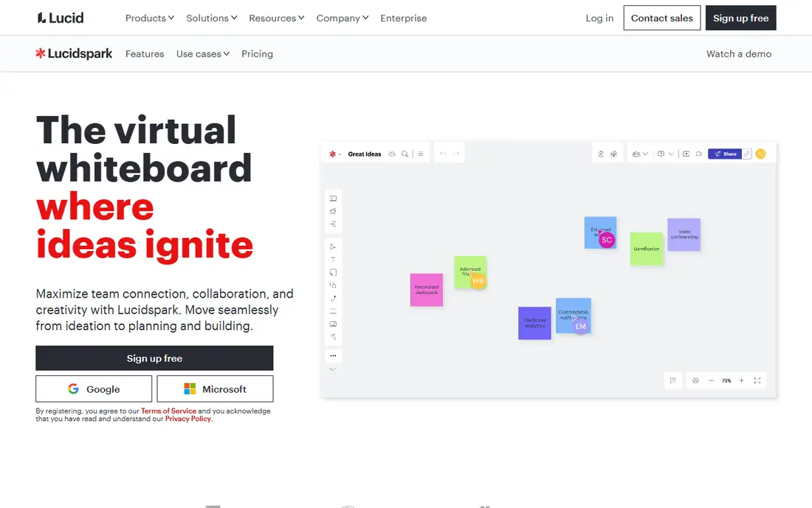Expand the Use cases dropdown
The width and height of the screenshot is (812, 508).
(203, 54)
